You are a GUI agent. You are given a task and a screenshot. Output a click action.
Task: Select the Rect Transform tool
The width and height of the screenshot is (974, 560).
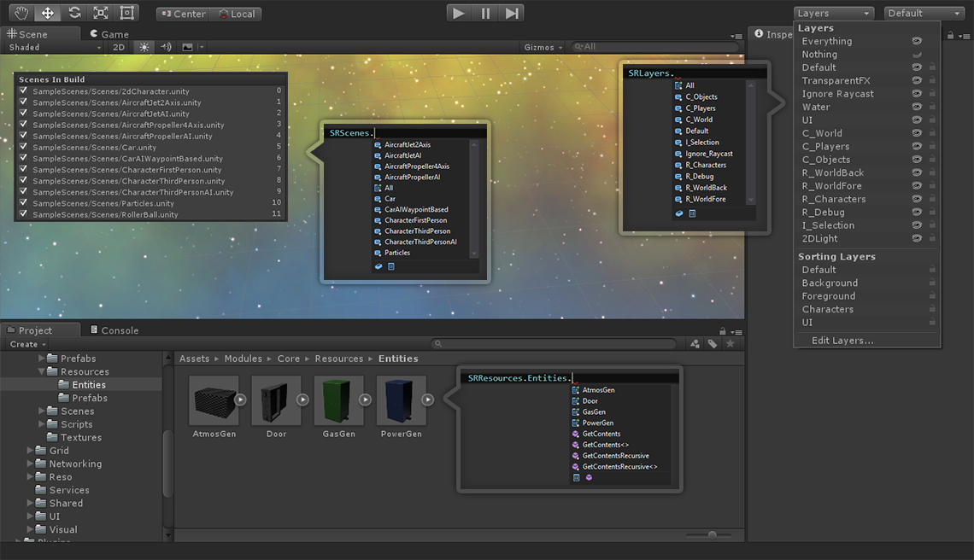126,13
